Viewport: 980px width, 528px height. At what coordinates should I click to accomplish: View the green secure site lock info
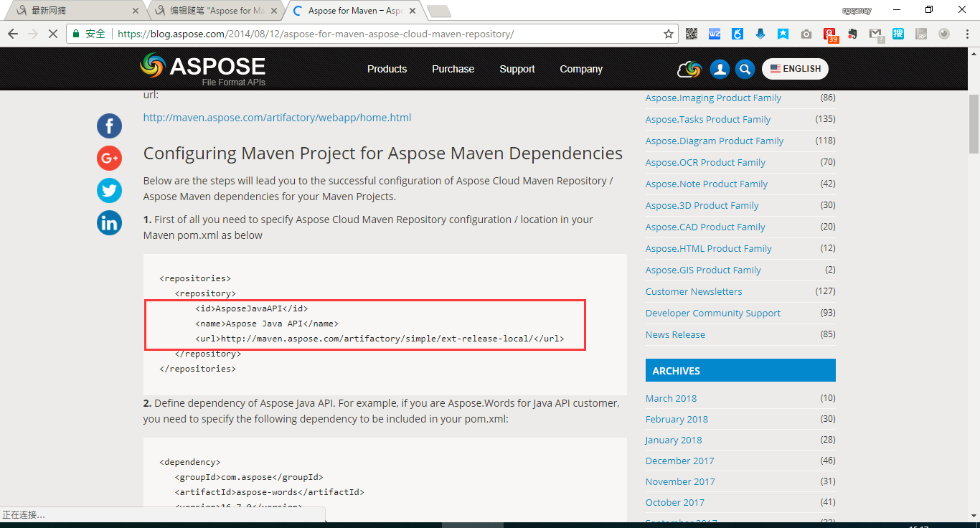pos(89,34)
